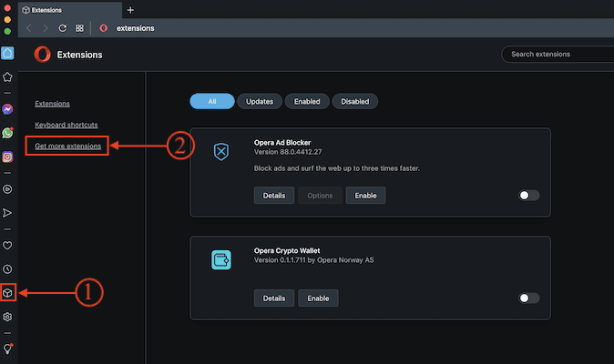
Task: Switch to the Extensions browser tab
Action: coord(70,10)
